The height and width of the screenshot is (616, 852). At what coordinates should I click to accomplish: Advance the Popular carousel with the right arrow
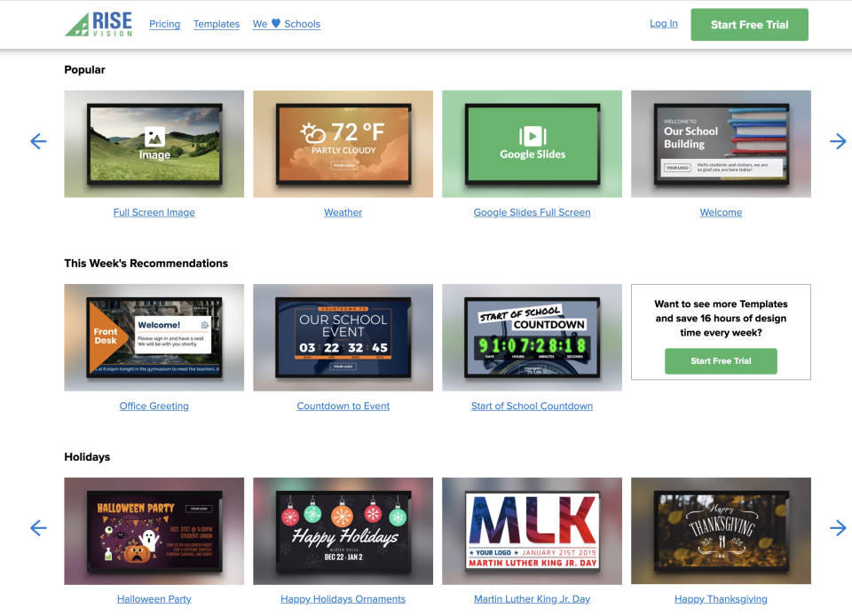838,141
